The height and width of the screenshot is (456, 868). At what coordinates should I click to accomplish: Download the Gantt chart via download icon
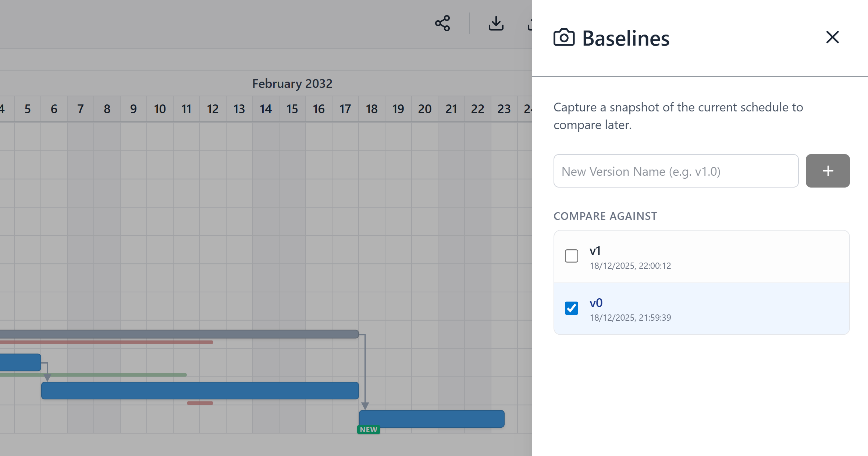pyautogui.click(x=496, y=24)
